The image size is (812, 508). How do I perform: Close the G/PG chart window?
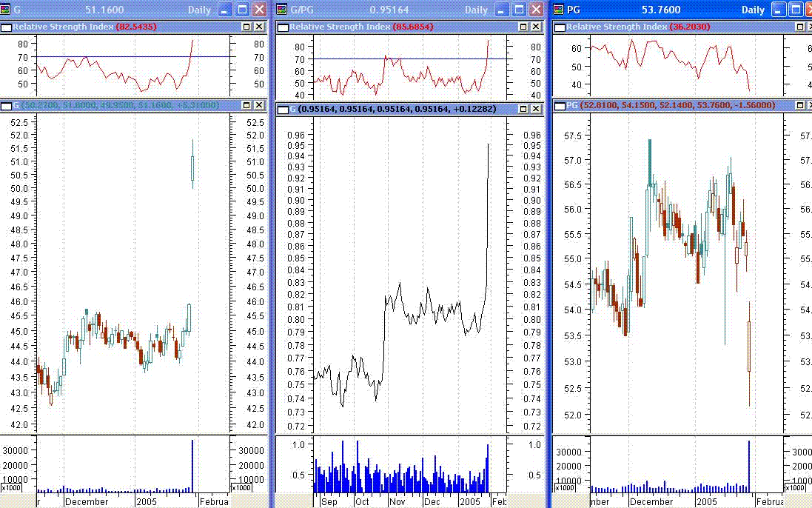tap(537, 10)
